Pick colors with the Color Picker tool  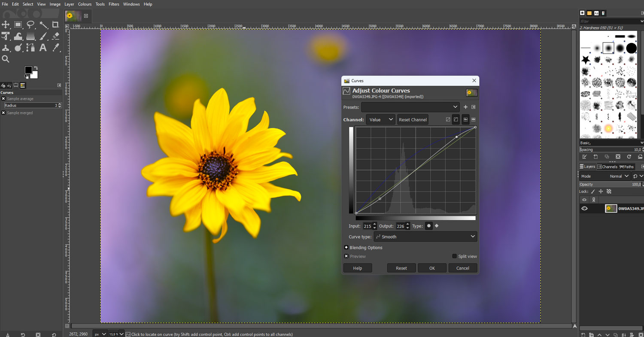point(55,48)
